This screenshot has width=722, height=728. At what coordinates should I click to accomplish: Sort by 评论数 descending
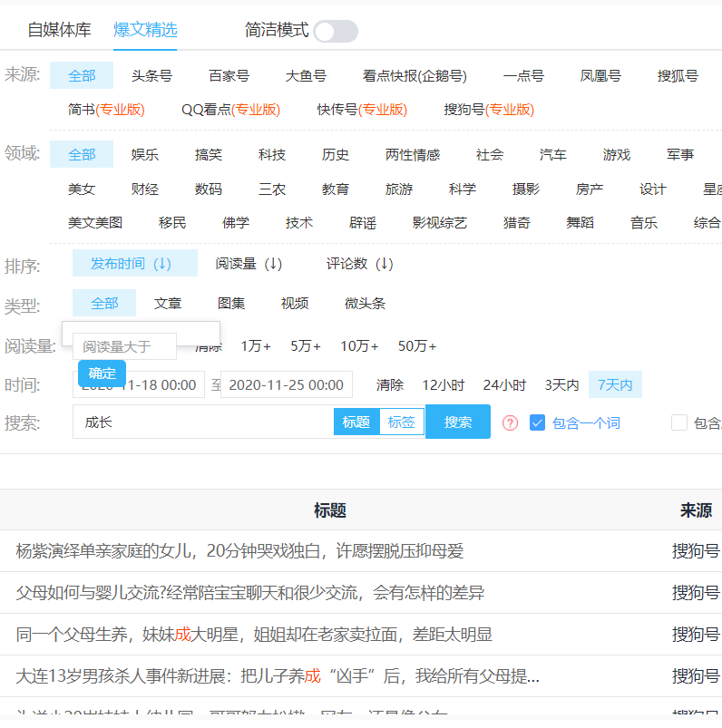pyautogui.click(x=359, y=264)
